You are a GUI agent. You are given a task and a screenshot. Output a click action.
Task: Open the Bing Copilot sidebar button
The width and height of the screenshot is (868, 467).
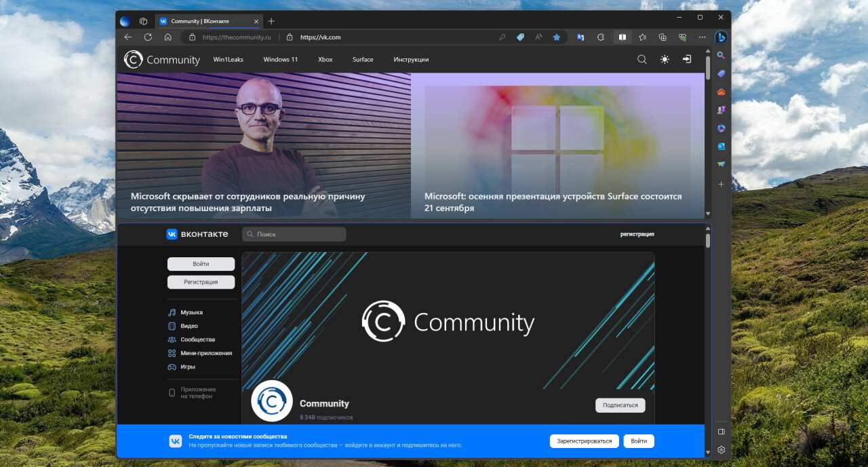(722, 37)
